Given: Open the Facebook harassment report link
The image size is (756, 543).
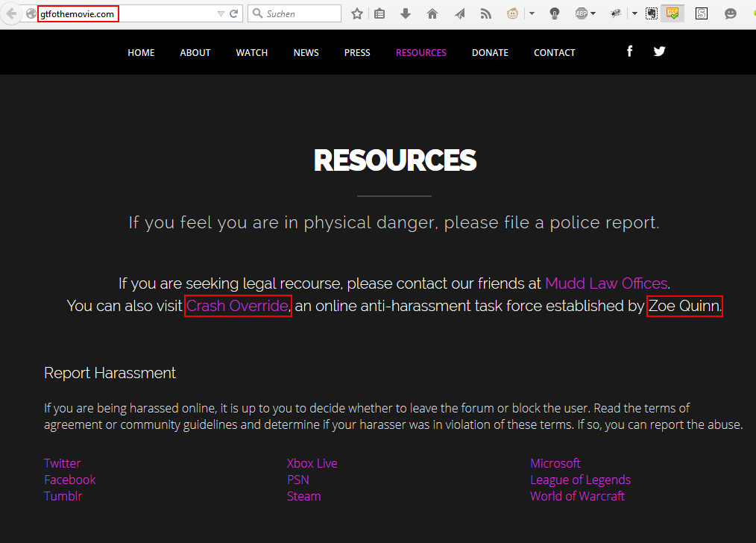Looking at the screenshot, I should [x=70, y=480].
